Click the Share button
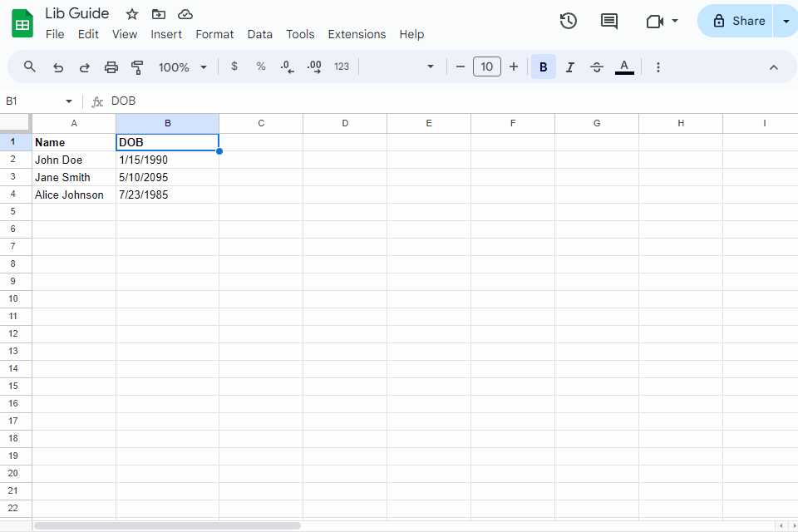Image resolution: width=798 pixels, height=532 pixels. [736, 21]
